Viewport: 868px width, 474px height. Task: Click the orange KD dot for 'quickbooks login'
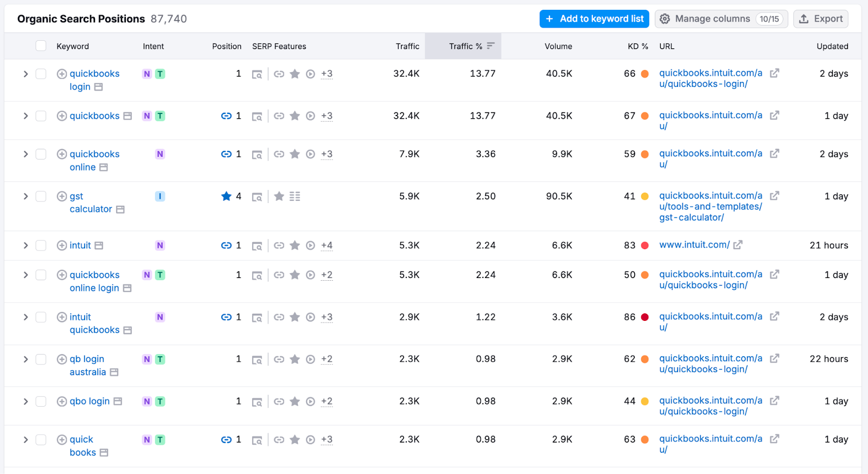[x=644, y=74]
